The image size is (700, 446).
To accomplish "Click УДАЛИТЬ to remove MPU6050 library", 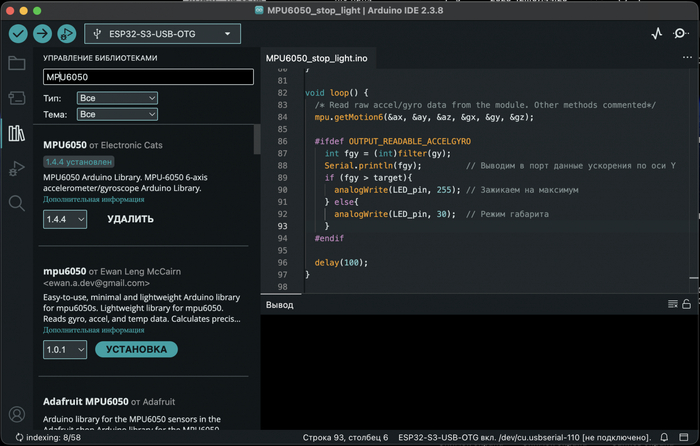I will click(x=130, y=219).
